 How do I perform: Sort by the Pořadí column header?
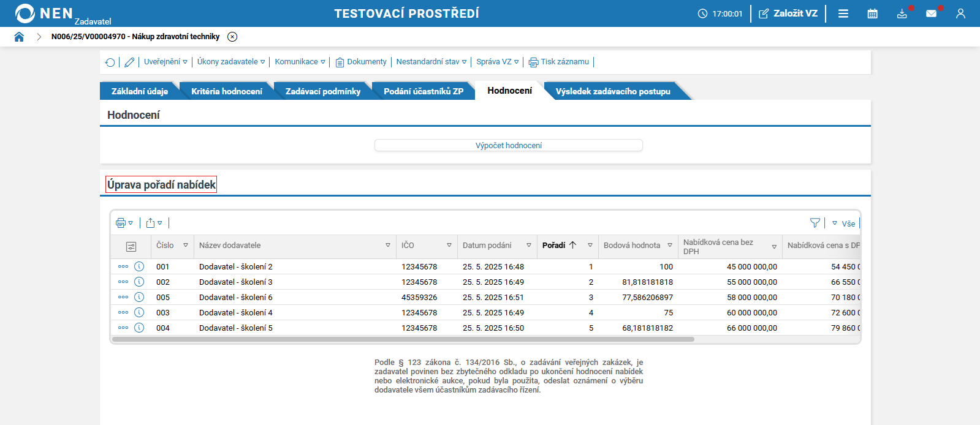[x=554, y=245]
